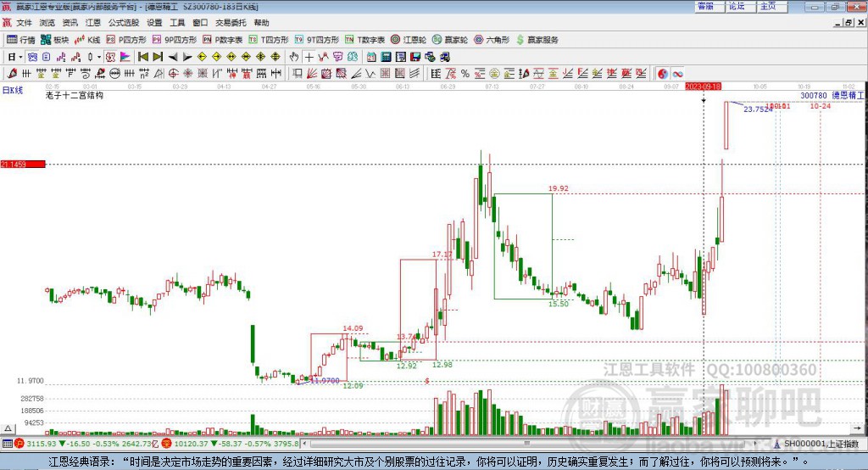Screen dimensions: 868x470
Task: Open the T四方形 tool
Action: 269,40
